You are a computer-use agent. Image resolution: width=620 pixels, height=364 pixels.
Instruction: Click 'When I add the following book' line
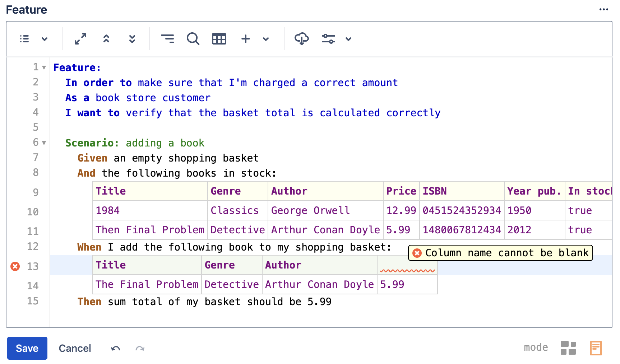[234, 247]
